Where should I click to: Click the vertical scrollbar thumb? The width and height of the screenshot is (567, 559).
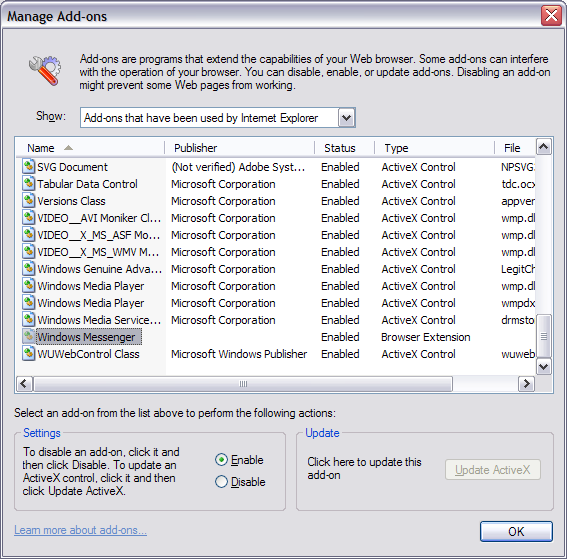(x=543, y=336)
